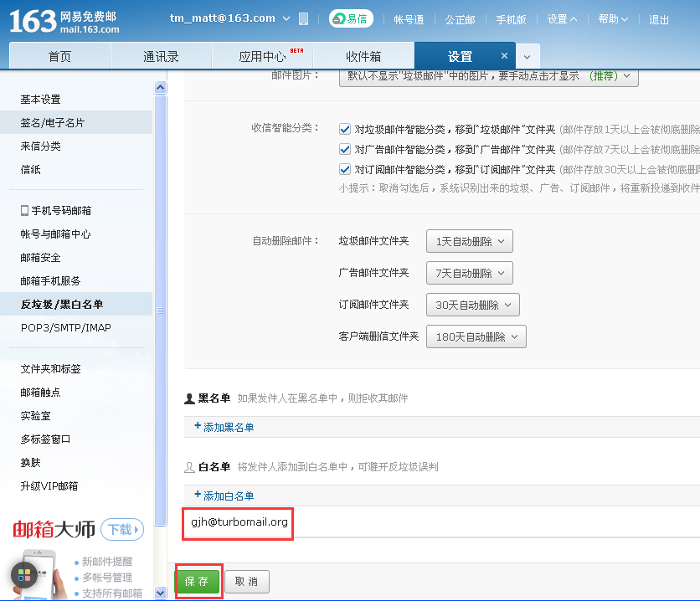Toggle 对广告邮件智能分类 checkbox

344,149
